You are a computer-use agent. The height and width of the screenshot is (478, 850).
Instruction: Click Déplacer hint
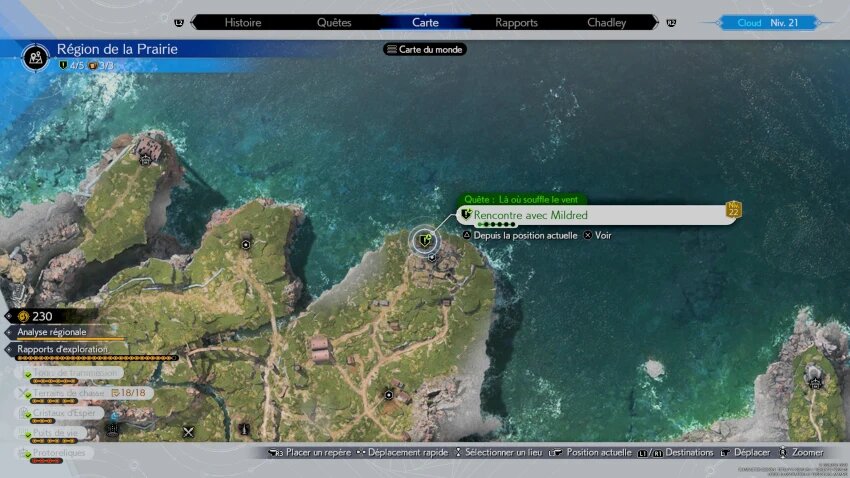tap(752, 452)
